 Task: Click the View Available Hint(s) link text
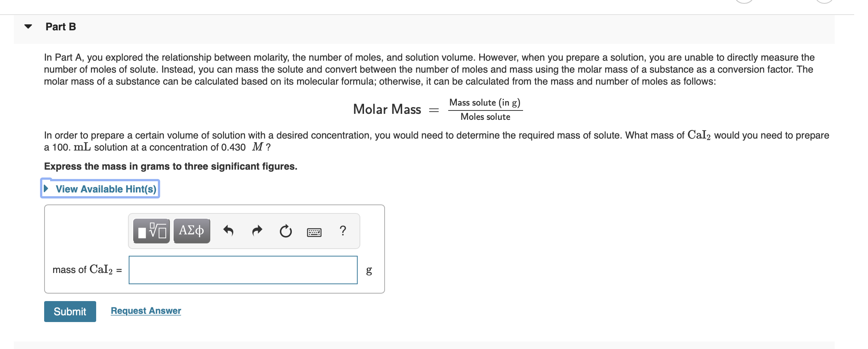click(x=106, y=189)
